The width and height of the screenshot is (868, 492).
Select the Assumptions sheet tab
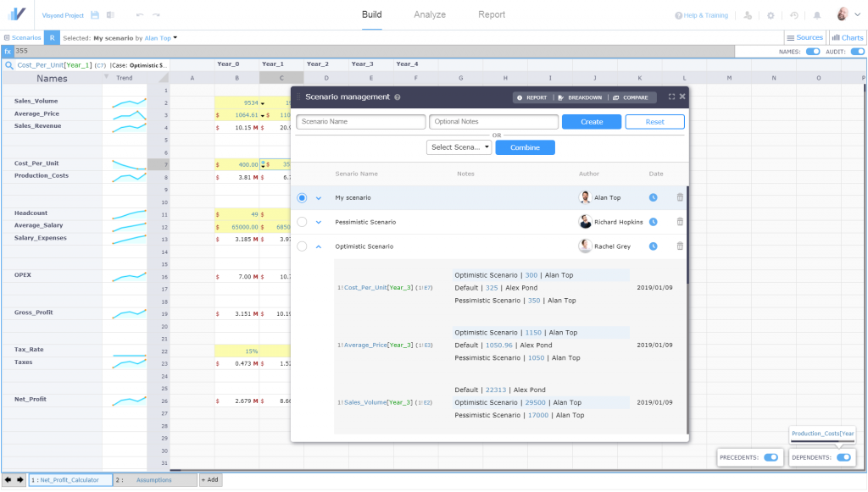tap(155, 480)
